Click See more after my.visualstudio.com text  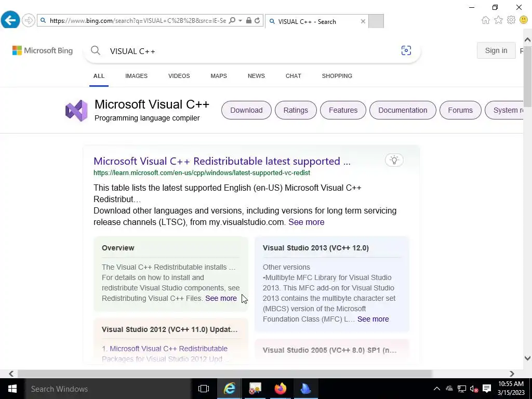tap(307, 222)
